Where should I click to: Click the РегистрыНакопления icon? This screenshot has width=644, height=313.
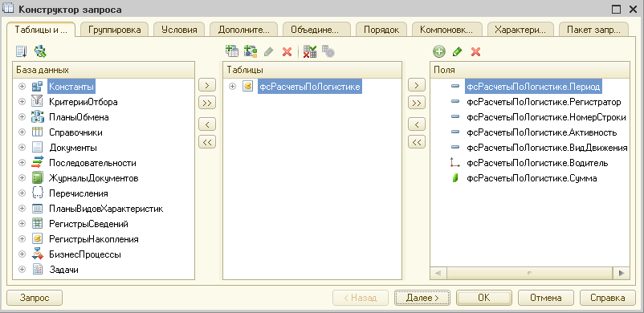pos(37,239)
